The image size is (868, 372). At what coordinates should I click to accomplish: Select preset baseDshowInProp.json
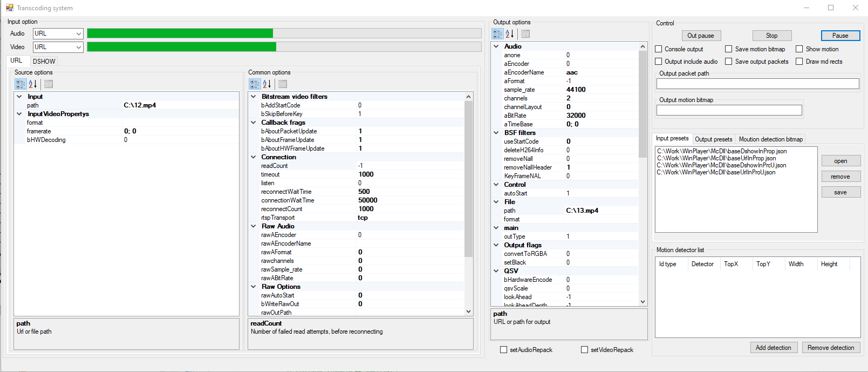pos(722,151)
